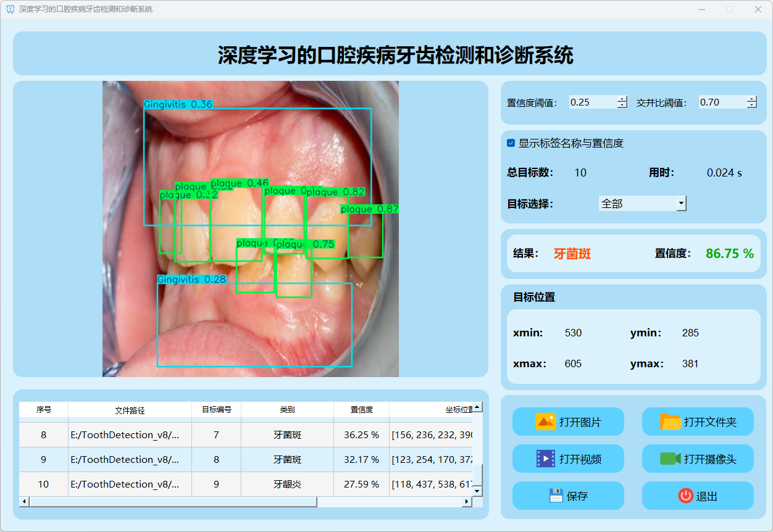Select the 类别 column header in results table
The image size is (773, 532).
click(287, 410)
